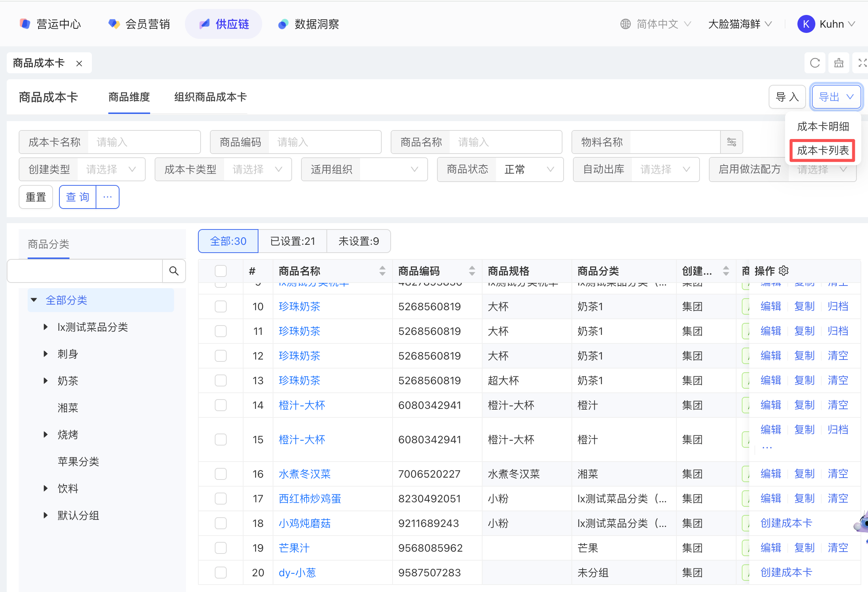This screenshot has width=868, height=592.
Task: Close the 商品成本卡 page tab
Action: (79, 64)
